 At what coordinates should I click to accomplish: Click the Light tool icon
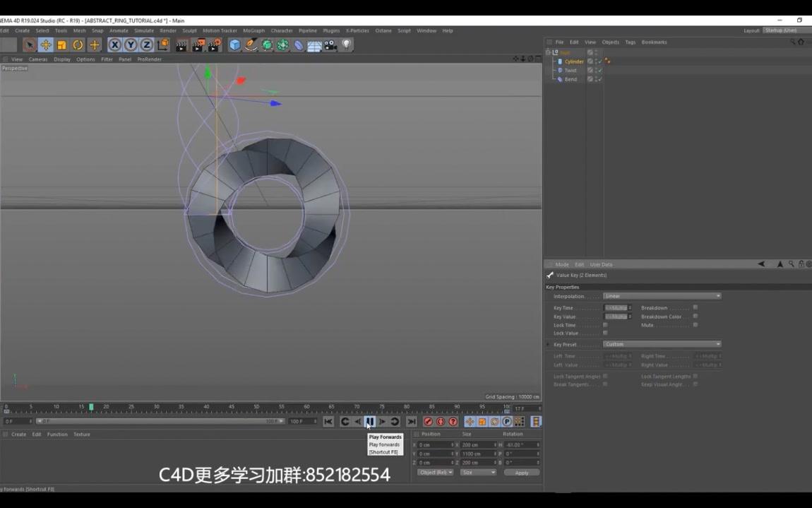tap(346, 45)
